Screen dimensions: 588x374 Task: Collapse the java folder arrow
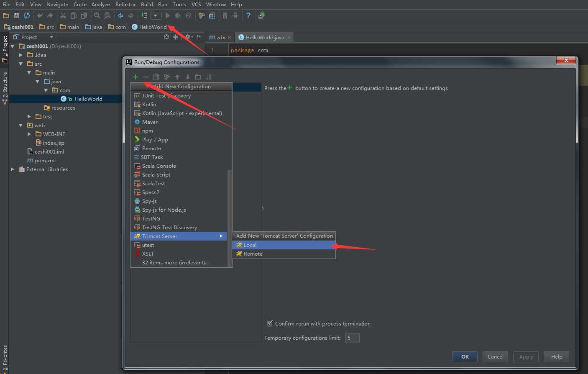click(38, 81)
